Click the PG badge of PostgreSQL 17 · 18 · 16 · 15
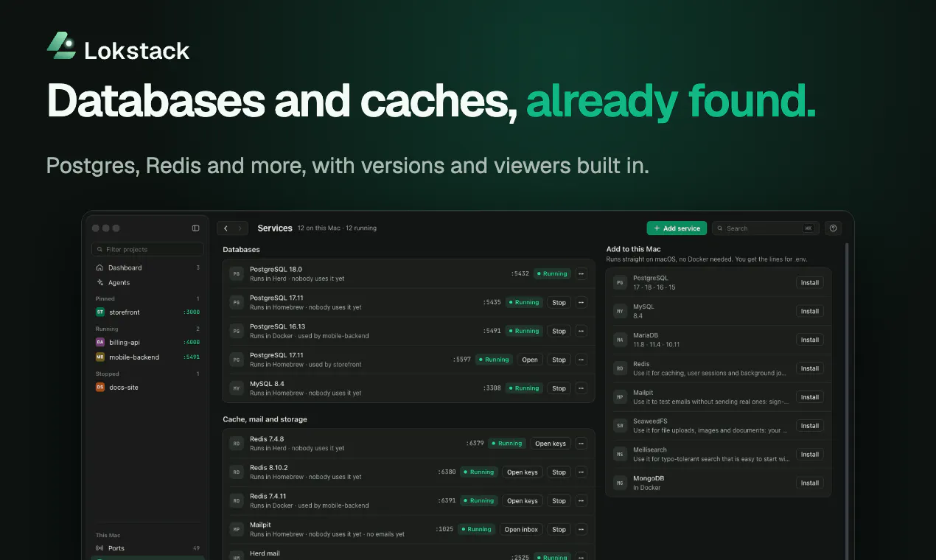Image resolution: width=936 pixels, height=560 pixels. click(x=620, y=282)
